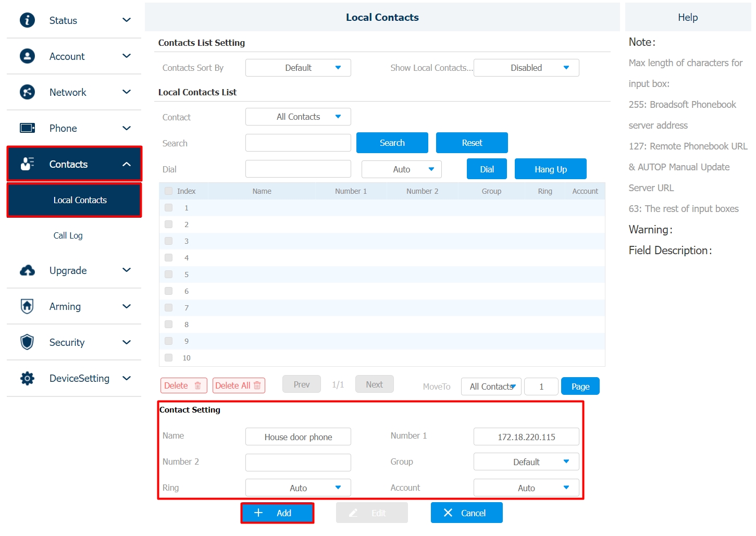Check the checkbox for row 5

tap(168, 274)
